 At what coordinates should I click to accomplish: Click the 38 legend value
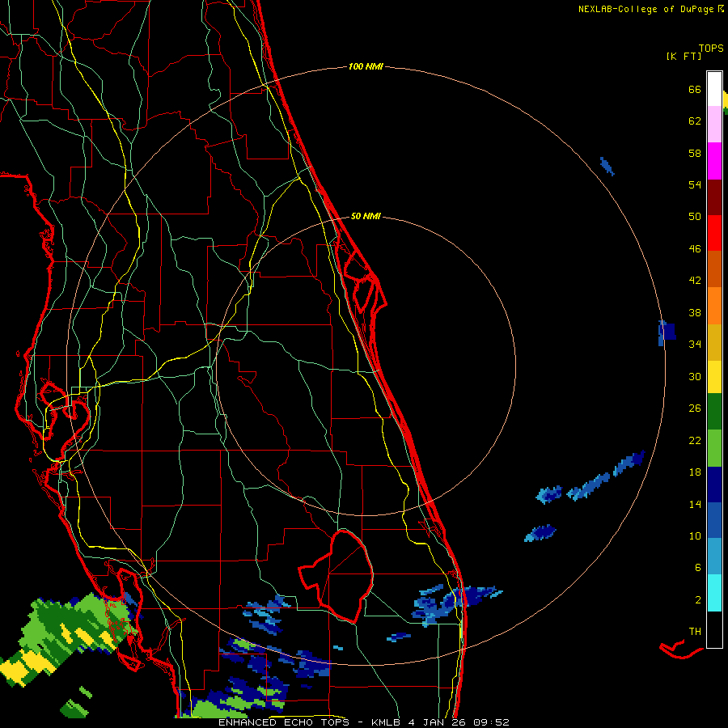(x=695, y=312)
